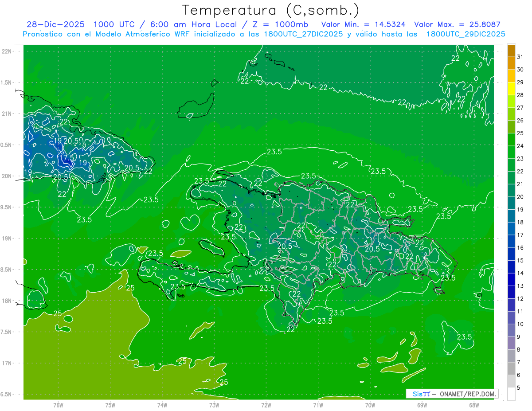Click the '71W' longitude axis label

(318, 405)
